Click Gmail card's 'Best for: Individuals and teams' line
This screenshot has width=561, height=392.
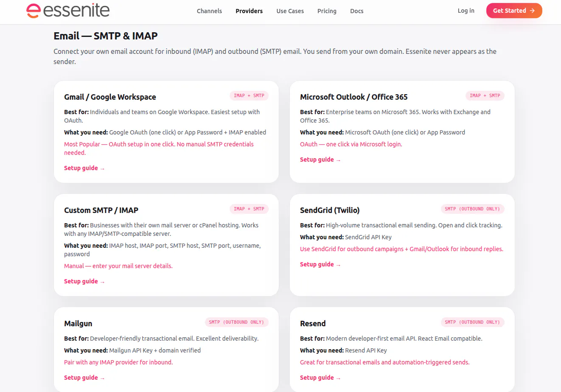(162, 116)
